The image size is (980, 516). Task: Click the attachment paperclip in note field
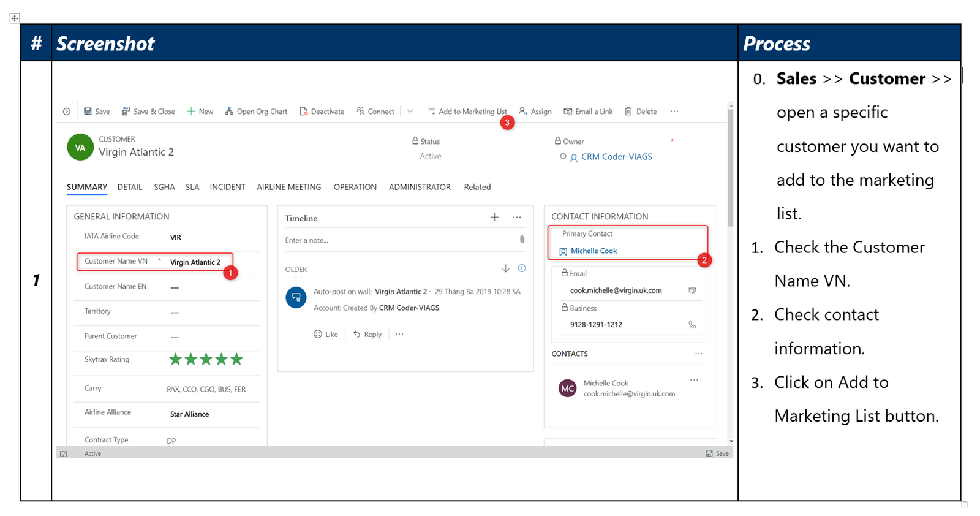click(522, 240)
